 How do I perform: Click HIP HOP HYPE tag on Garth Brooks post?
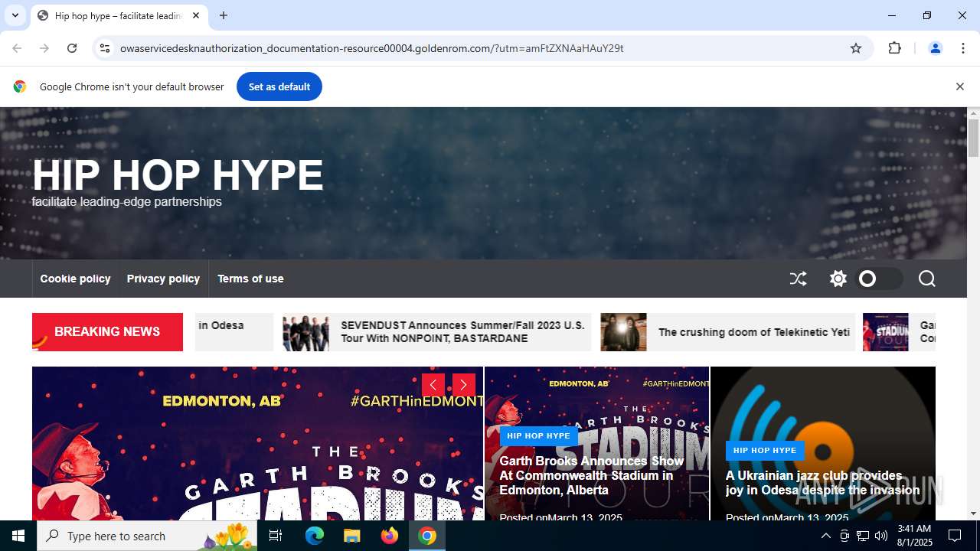[x=538, y=435]
